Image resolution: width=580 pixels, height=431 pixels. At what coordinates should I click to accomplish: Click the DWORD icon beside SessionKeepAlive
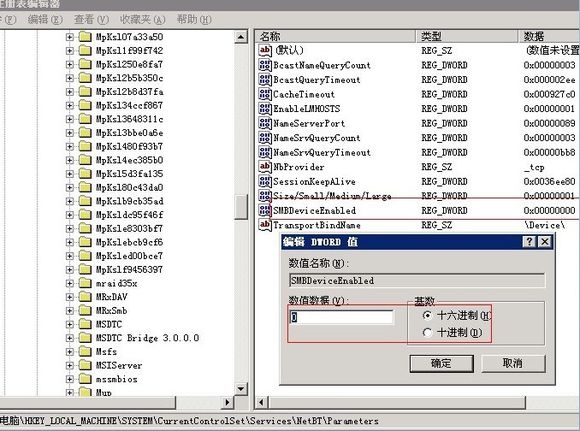click(265, 181)
